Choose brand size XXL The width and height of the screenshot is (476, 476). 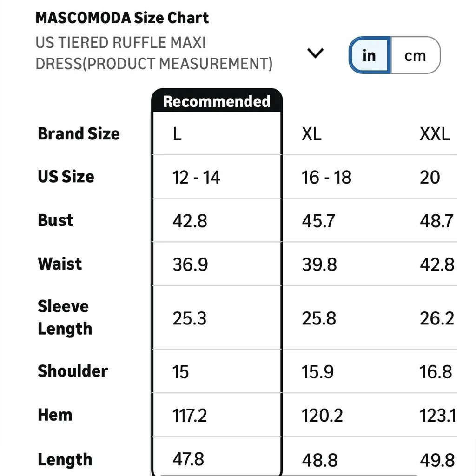coord(435,134)
